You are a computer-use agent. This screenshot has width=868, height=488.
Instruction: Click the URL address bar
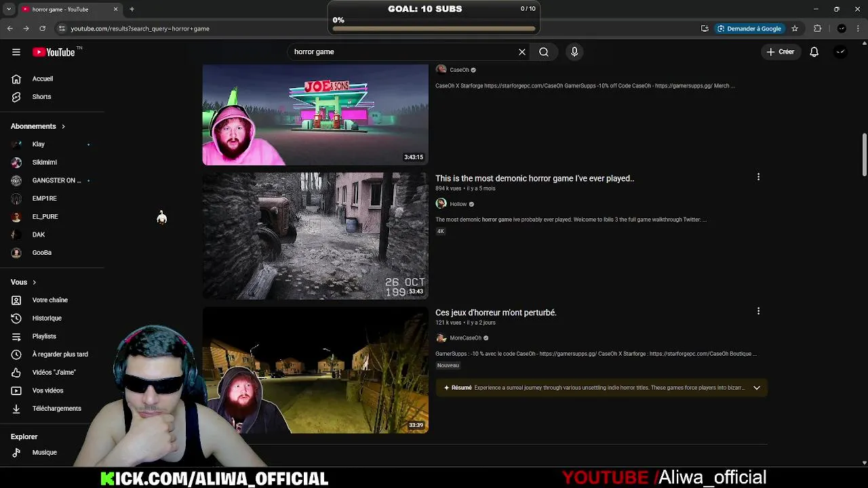coord(380,28)
